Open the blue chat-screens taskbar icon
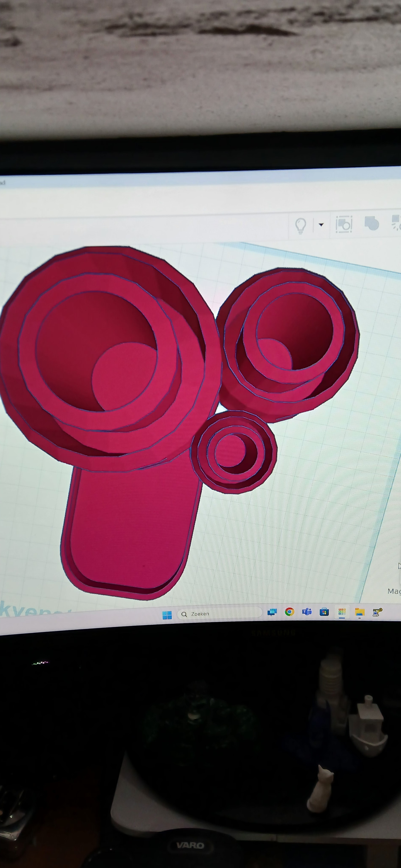401x868 pixels. (272, 612)
